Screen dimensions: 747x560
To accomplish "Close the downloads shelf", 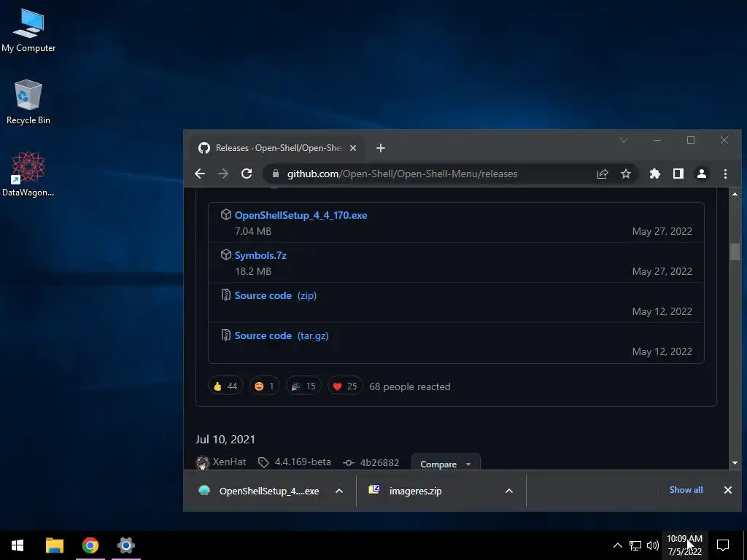I will coord(727,490).
